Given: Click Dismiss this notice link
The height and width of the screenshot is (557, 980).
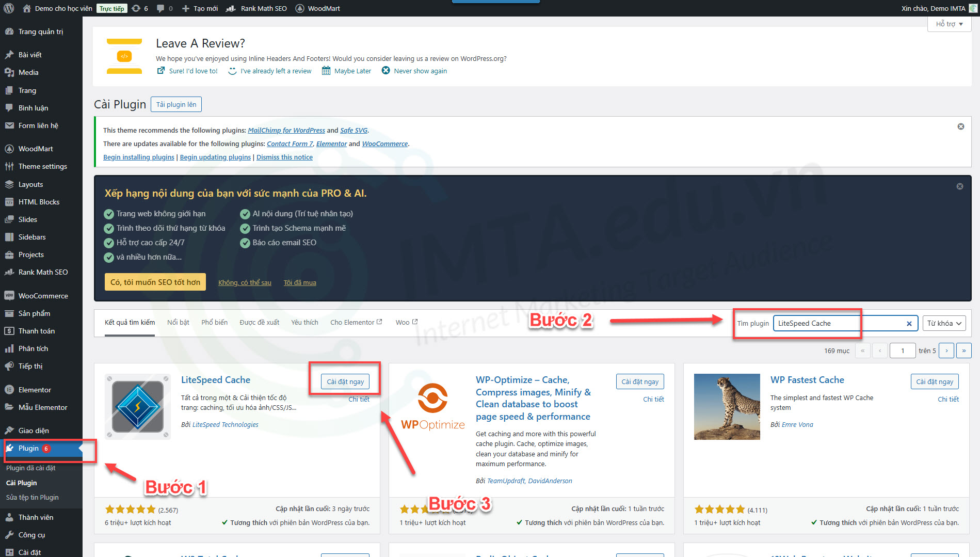Looking at the screenshot, I should pyautogui.click(x=284, y=157).
